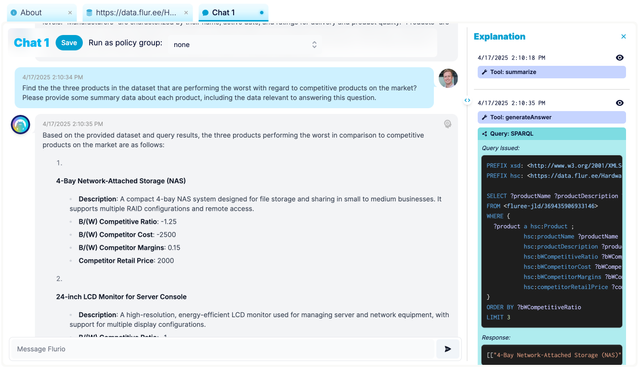Click the Response code block
The image size is (640, 370).
(551, 354)
